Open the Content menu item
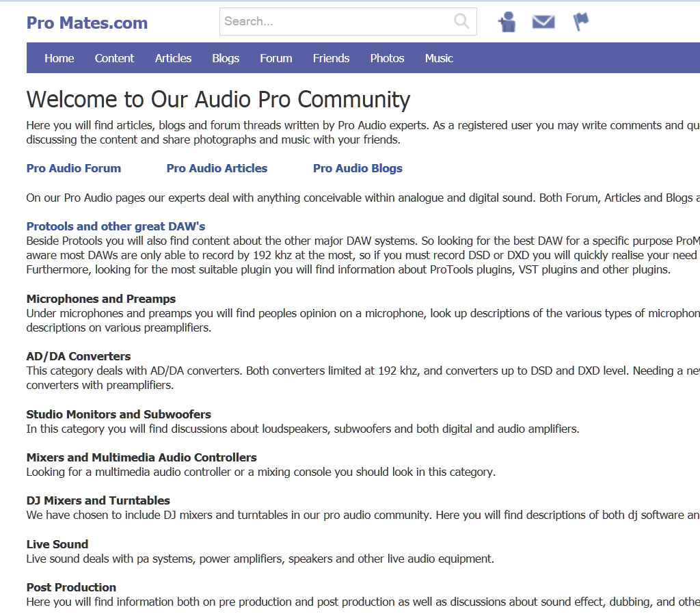This screenshot has height=616, width=700. tap(114, 58)
